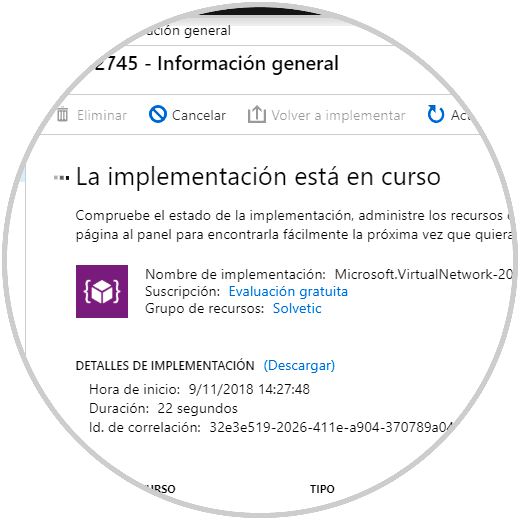Cancel the deployment via Cancelar text
The width and height of the screenshot is (520, 520).
[x=199, y=115]
